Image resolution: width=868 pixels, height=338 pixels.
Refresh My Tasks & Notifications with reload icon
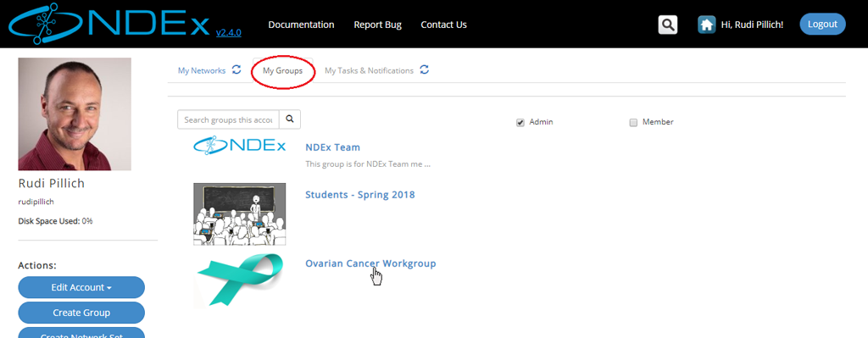424,69
